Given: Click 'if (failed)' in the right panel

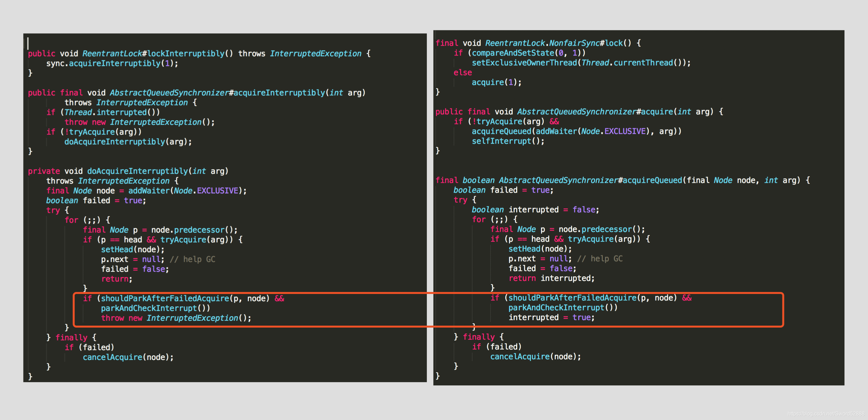Looking at the screenshot, I should (x=496, y=347).
